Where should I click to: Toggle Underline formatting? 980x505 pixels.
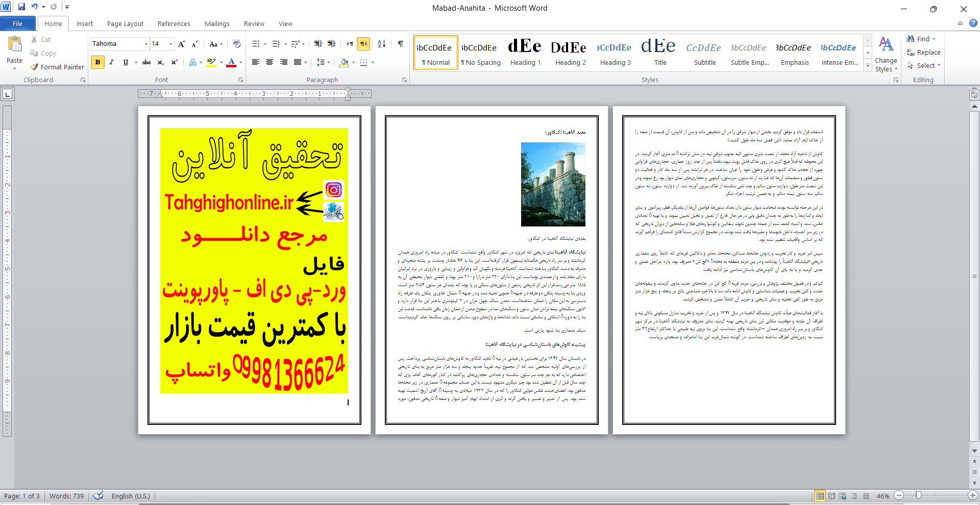pyautogui.click(x=126, y=62)
